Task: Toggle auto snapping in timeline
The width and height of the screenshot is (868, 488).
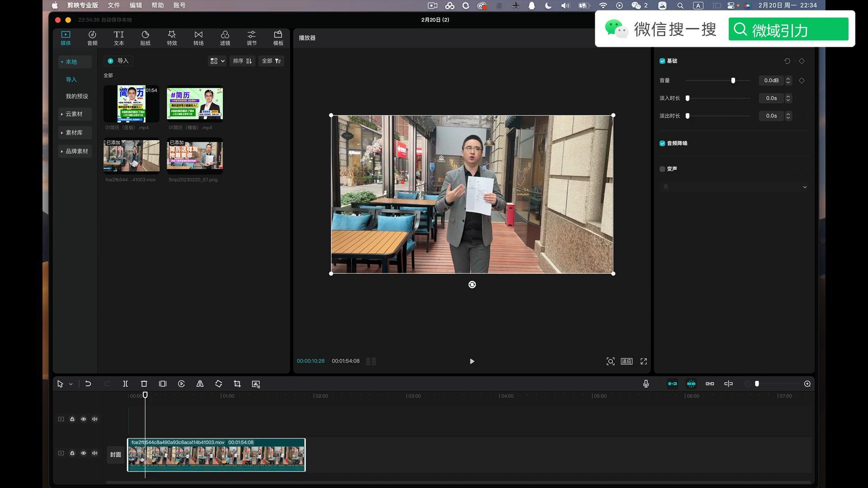Action: point(691,384)
